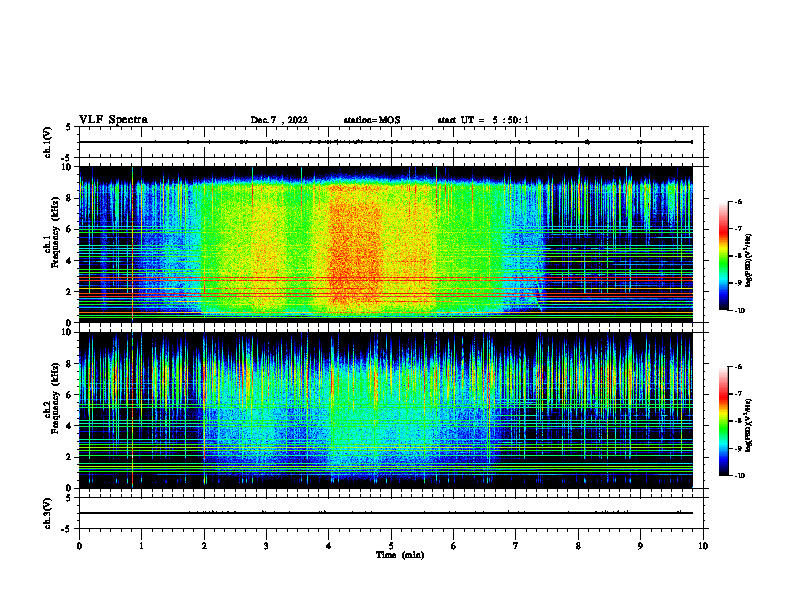Image resolution: width=792 pixels, height=612 pixels.
Task: Click the ch.2 frequency axis "8" tick
Action: (70, 364)
